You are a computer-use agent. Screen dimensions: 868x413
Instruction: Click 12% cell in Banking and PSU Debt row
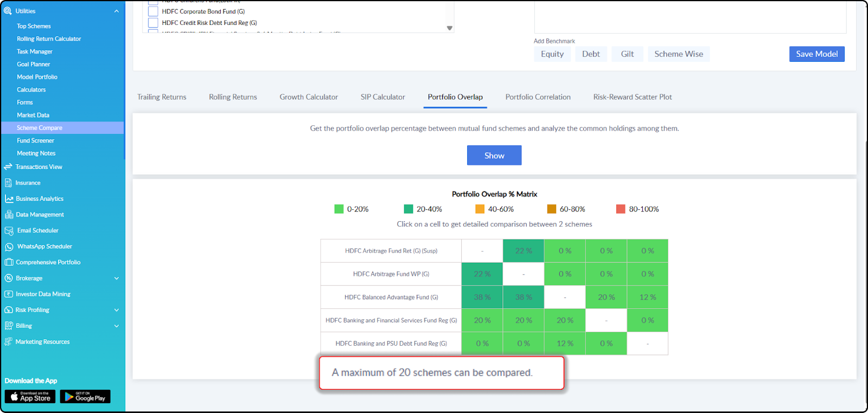[x=565, y=344]
